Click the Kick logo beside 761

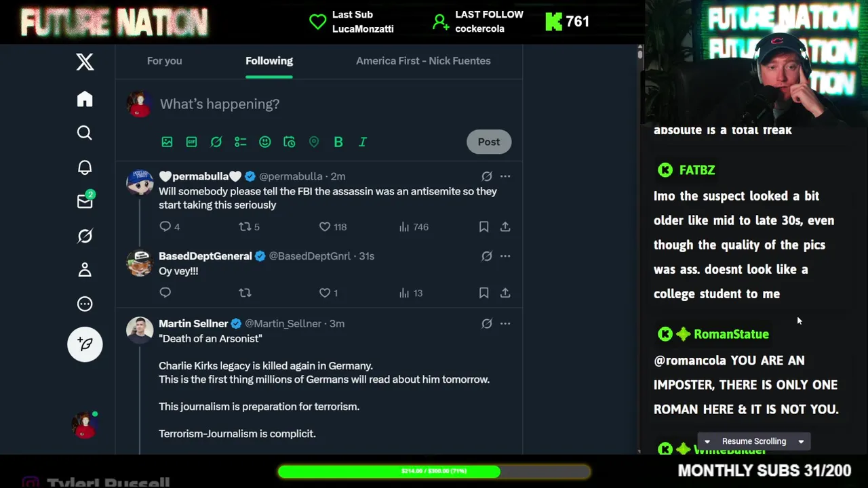pos(554,22)
